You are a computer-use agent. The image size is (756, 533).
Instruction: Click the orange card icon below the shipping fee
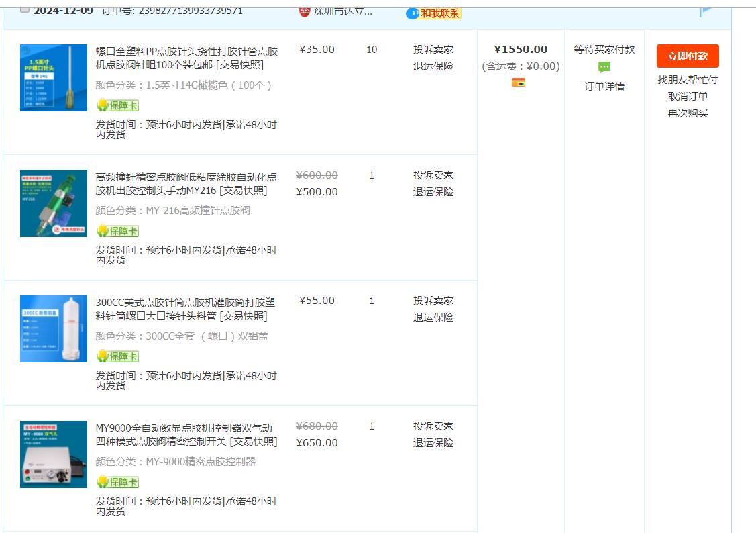point(519,83)
